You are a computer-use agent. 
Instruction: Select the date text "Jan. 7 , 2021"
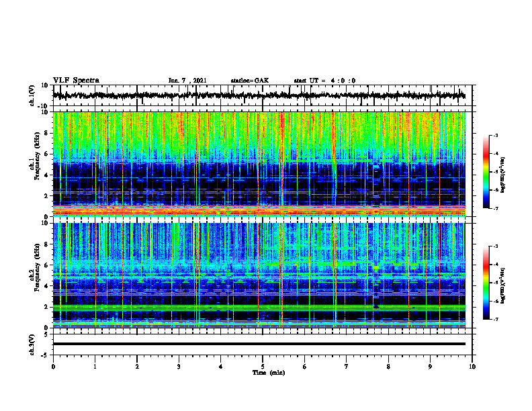click(187, 81)
